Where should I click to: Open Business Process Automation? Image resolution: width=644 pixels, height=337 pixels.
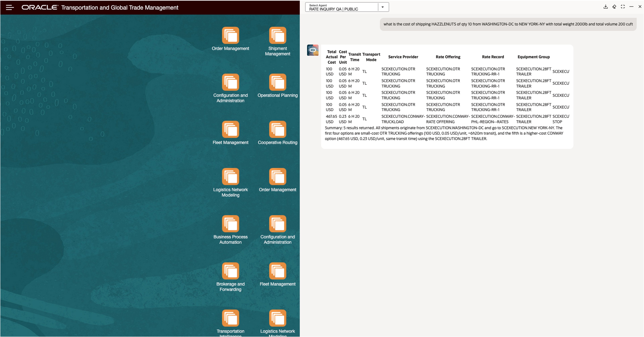(x=230, y=224)
